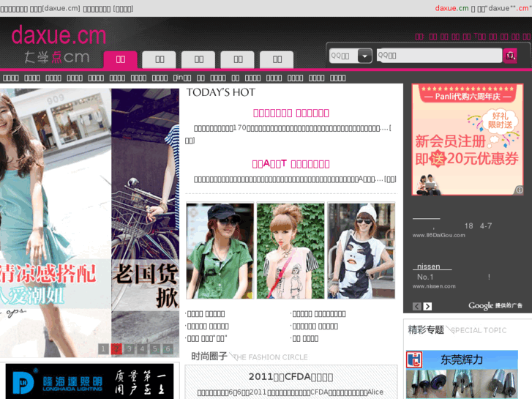Show slideshow slide 4

click(142, 348)
